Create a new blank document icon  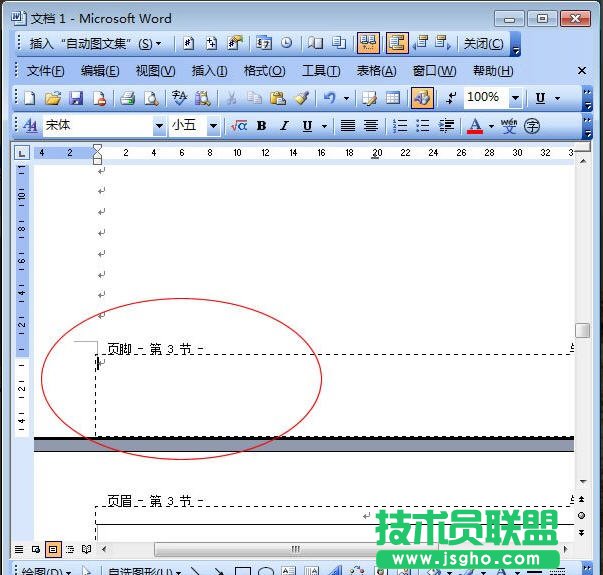(x=30, y=98)
